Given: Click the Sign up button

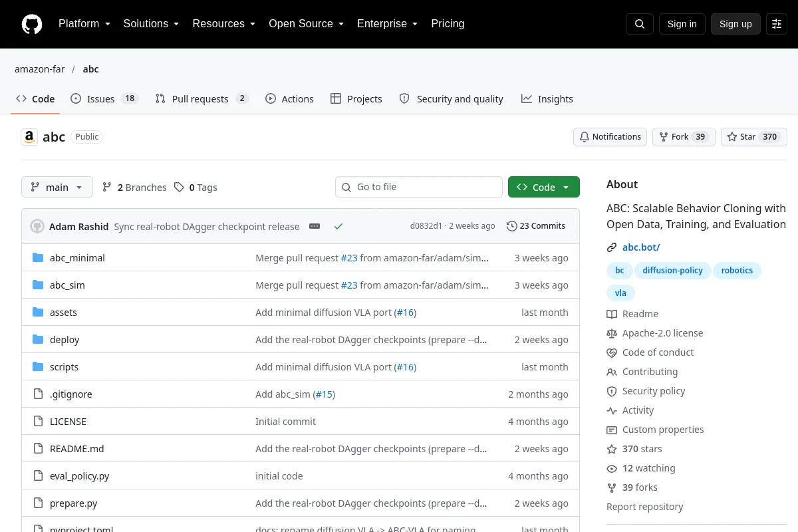Looking at the screenshot, I should click(x=735, y=24).
